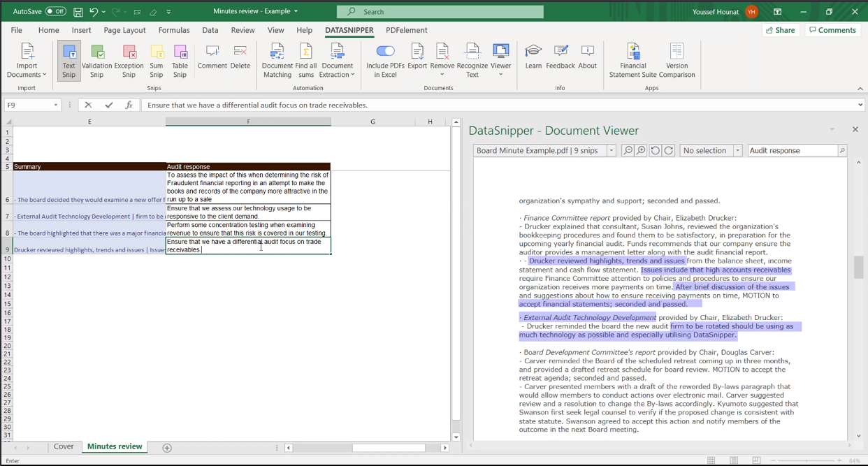Save the workbook from quick access toolbar
Viewport: 868px width, 466px height.
tap(78, 12)
